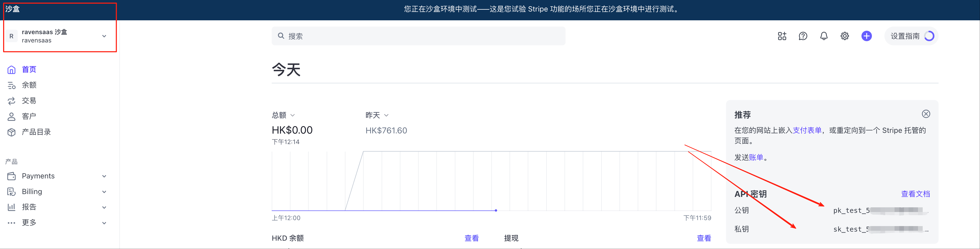This screenshot has height=249, width=980.
Task: Click the 提现 label
Action: tap(511, 238)
